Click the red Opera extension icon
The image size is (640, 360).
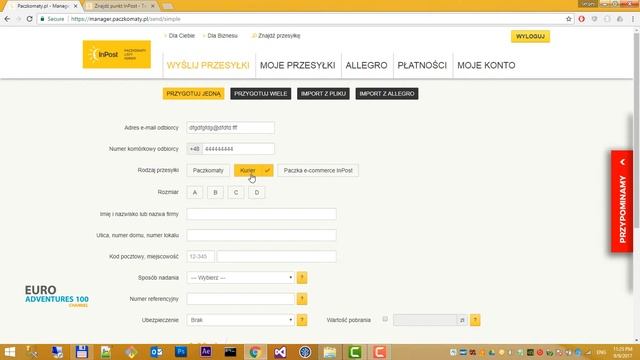click(582, 19)
